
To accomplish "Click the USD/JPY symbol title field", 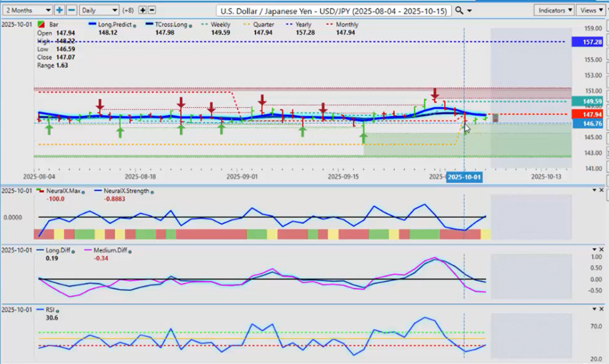I will pos(333,10).
